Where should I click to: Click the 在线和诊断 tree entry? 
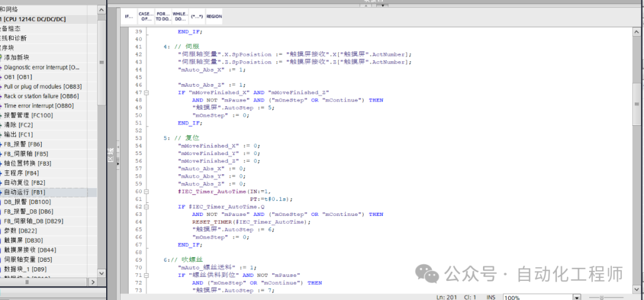coord(13,38)
